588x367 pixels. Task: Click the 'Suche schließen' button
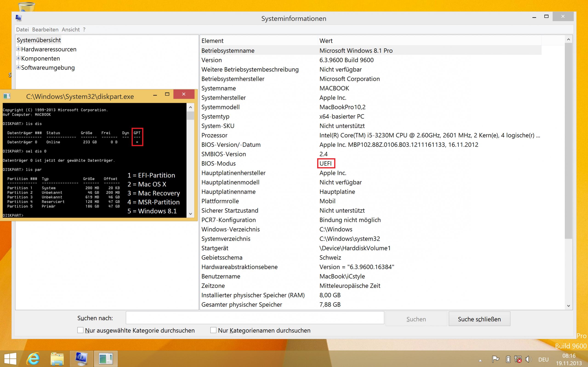click(479, 319)
